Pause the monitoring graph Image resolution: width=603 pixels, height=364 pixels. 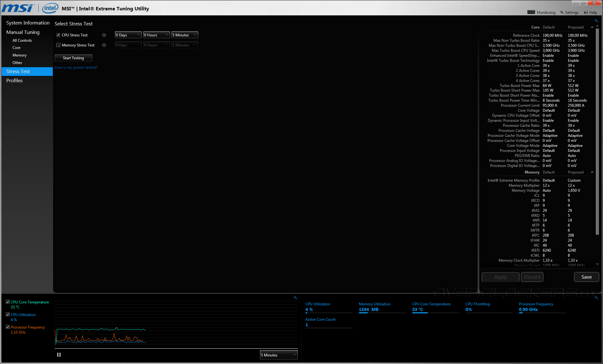59,355
